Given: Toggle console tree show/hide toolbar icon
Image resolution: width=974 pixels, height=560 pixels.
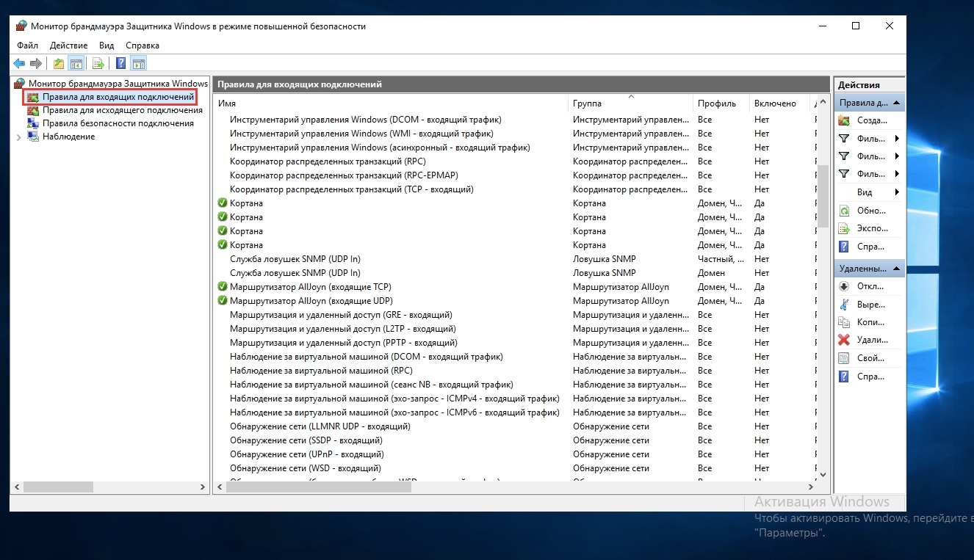Looking at the screenshot, I should click(76, 63).
